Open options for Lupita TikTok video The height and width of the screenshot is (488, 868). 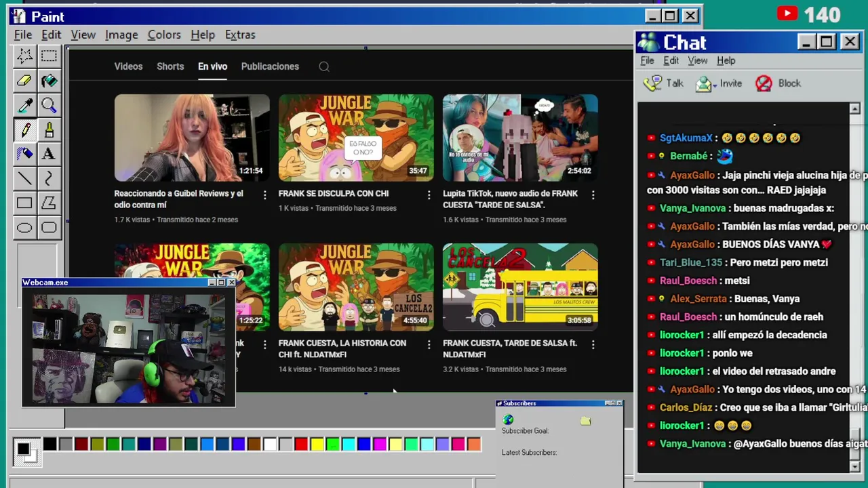click(593, 195)
